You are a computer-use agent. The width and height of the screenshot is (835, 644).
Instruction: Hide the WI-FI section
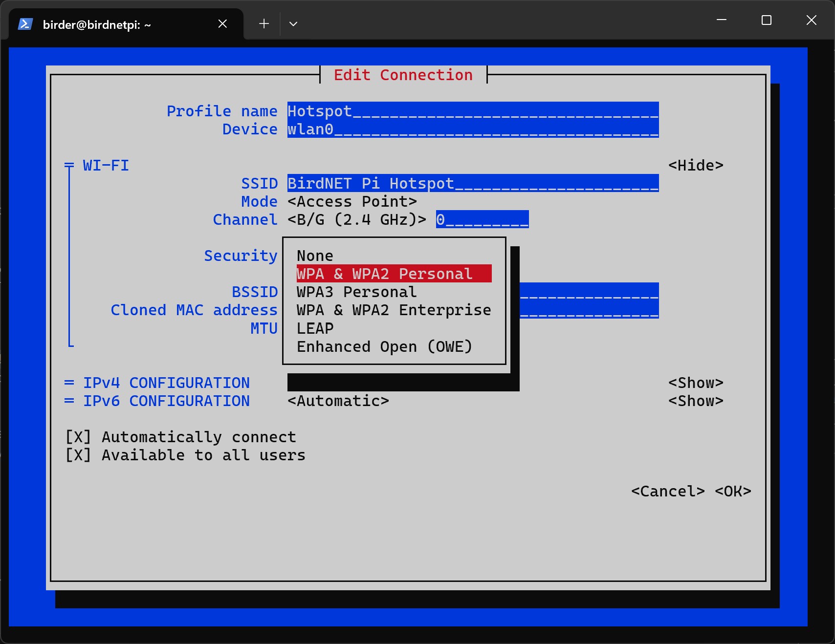click(x=695, y=165)
